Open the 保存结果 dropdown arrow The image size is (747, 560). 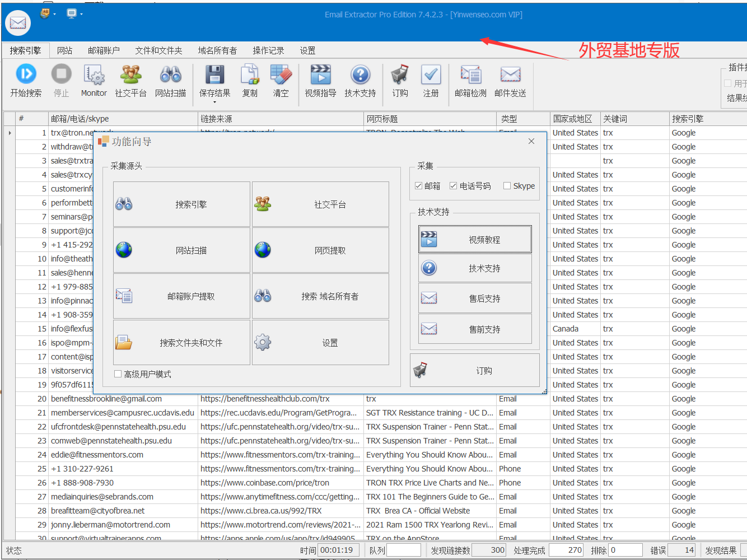(214, 102)
